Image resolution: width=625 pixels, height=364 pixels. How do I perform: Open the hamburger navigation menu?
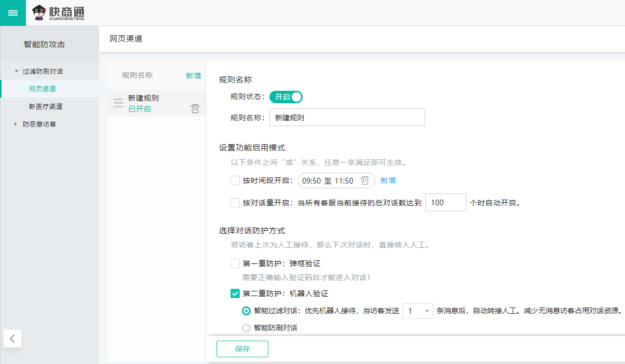12,12
